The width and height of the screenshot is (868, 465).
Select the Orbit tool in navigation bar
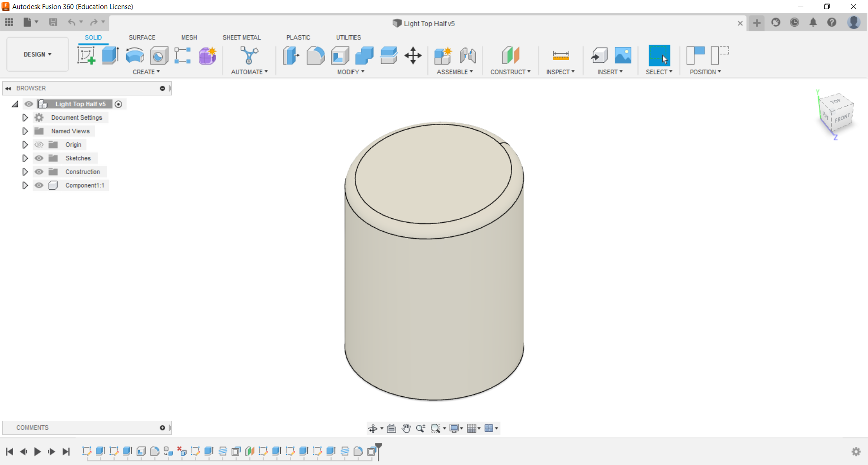[x=373, y=428]
